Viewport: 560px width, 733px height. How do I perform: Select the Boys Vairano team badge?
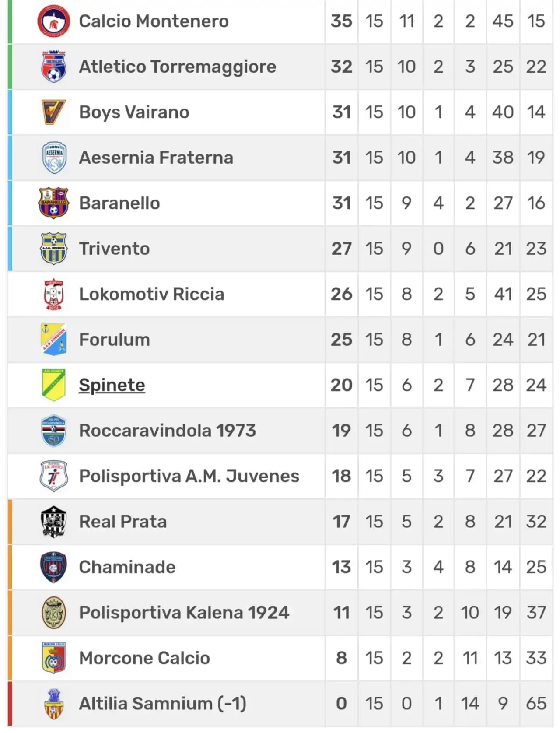pos(53,112)
